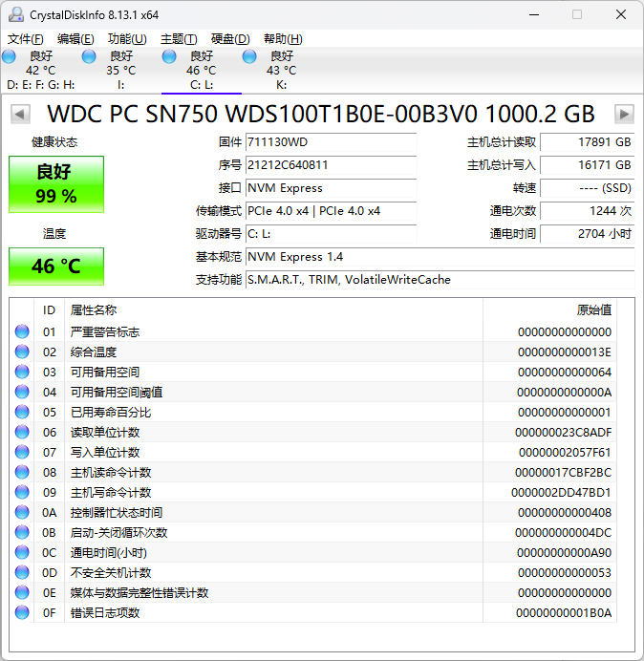Click the ID column header
This screenshot has width=644, height=661.
pos(49,310)
